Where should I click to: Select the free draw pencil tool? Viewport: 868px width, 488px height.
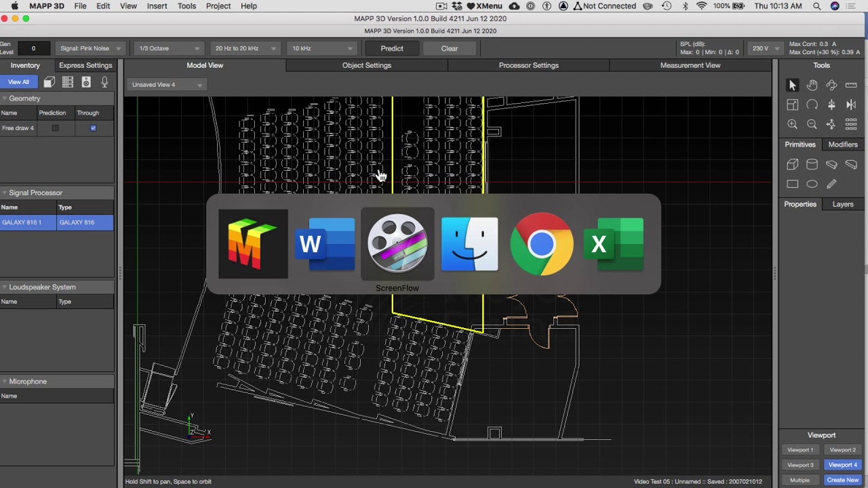[831, 184]
